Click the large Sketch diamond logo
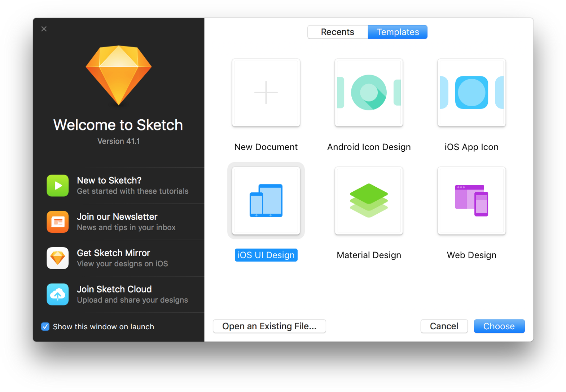Screen dimensions: 566x392 point(119,75)
